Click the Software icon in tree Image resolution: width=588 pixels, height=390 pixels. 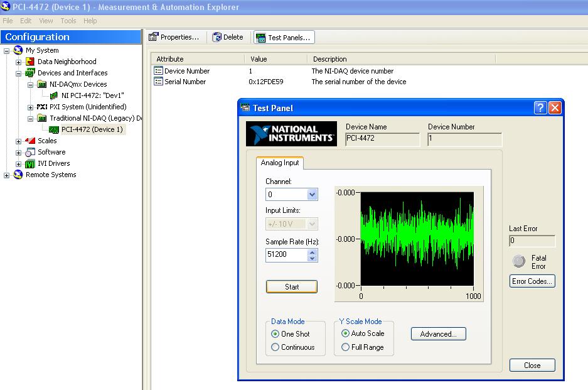coord(30,152)
